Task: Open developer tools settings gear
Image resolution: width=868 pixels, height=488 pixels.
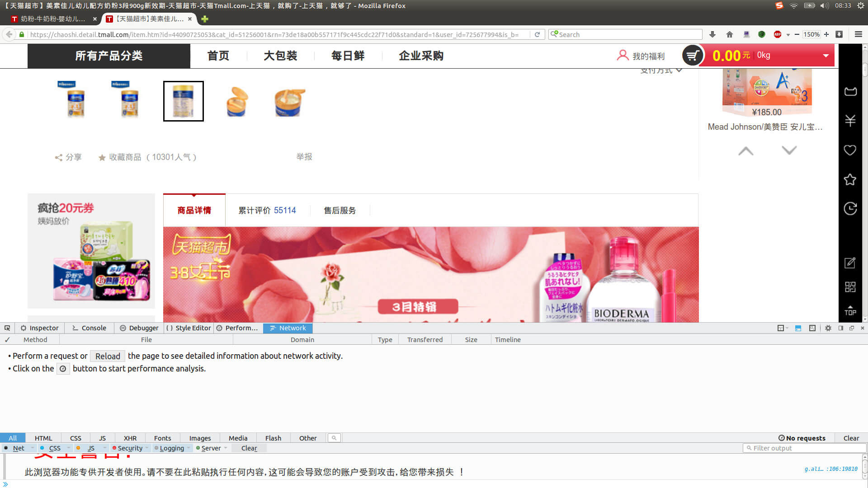Action: point(828,328)
